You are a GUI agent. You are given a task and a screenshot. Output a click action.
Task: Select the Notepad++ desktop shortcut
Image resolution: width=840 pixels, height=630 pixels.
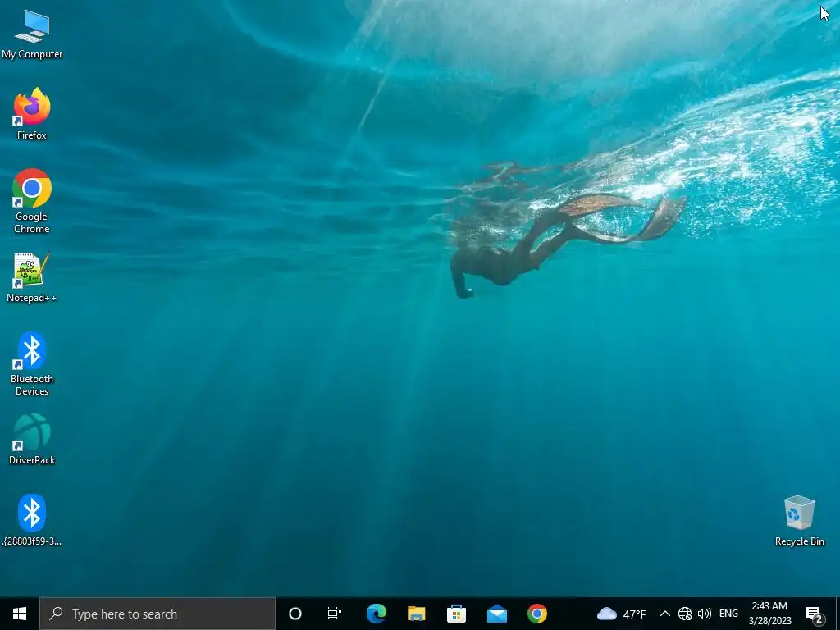[x=32, y=277]
